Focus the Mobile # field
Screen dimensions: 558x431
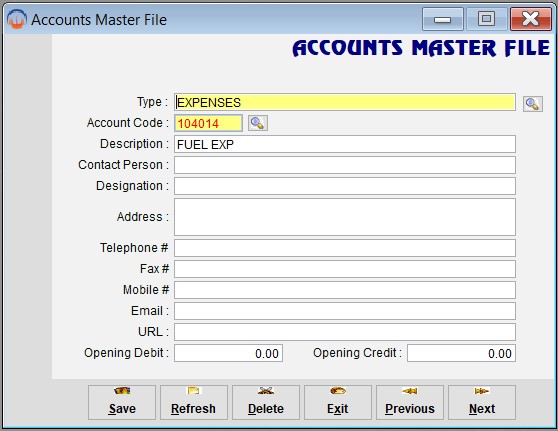click(x=344, y=290)
